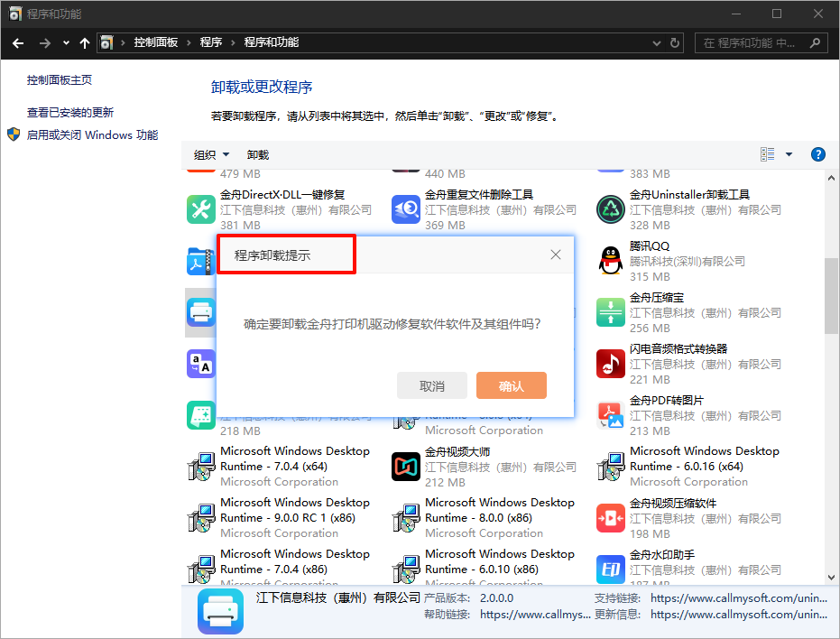Open the 支持链接 URL in details pane
The height and width of the screenshot is (639, 840).
(739, 598)
